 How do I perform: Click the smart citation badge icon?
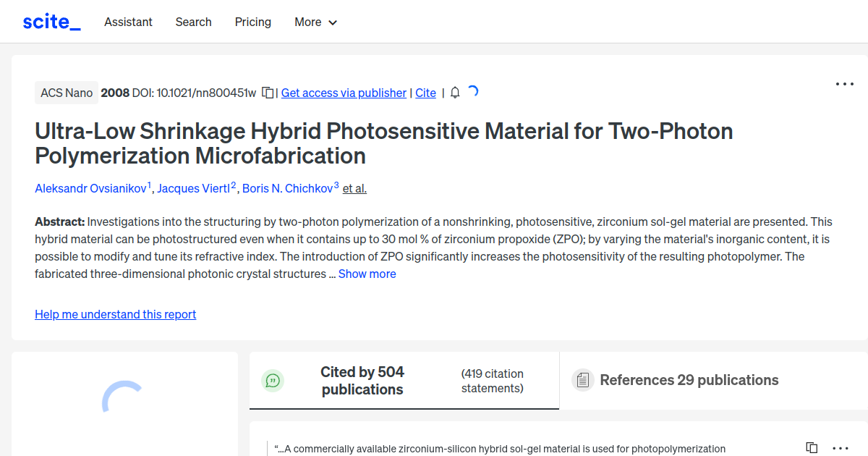pyautogui.click(x=273, y=380)
